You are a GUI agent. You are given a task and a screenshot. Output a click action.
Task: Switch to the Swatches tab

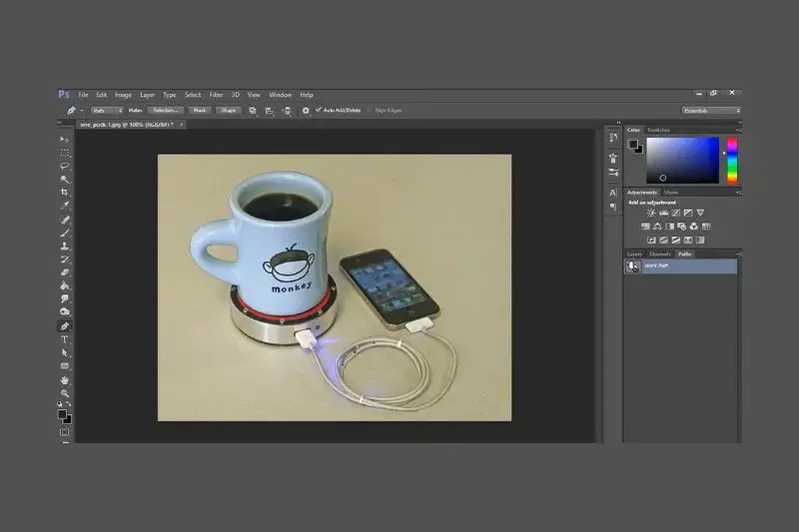point(659,130)
